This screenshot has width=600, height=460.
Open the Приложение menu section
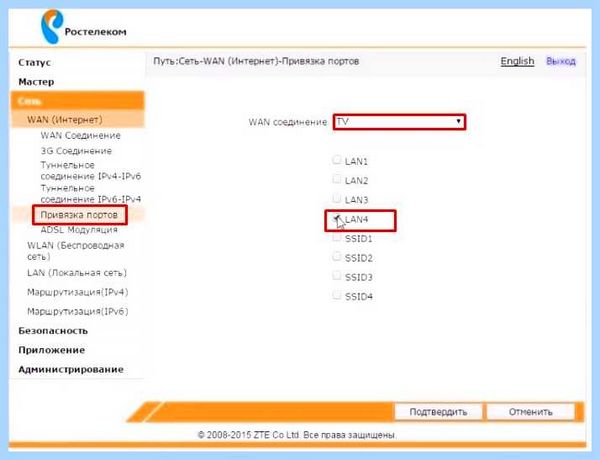coord(52,350)
